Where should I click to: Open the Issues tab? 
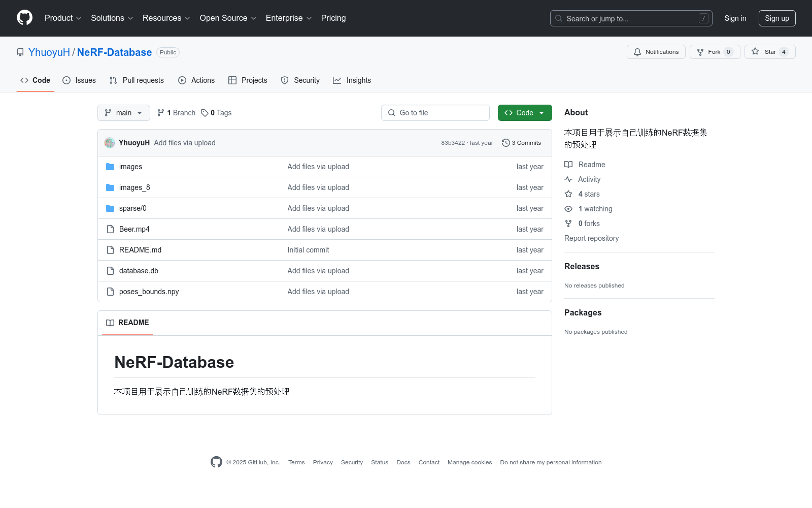(79, 80)
